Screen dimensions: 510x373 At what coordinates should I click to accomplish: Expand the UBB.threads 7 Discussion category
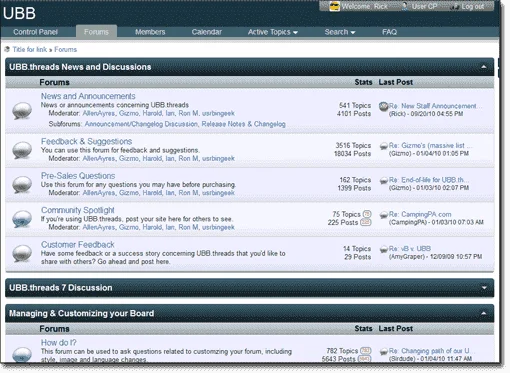[484, 287]
